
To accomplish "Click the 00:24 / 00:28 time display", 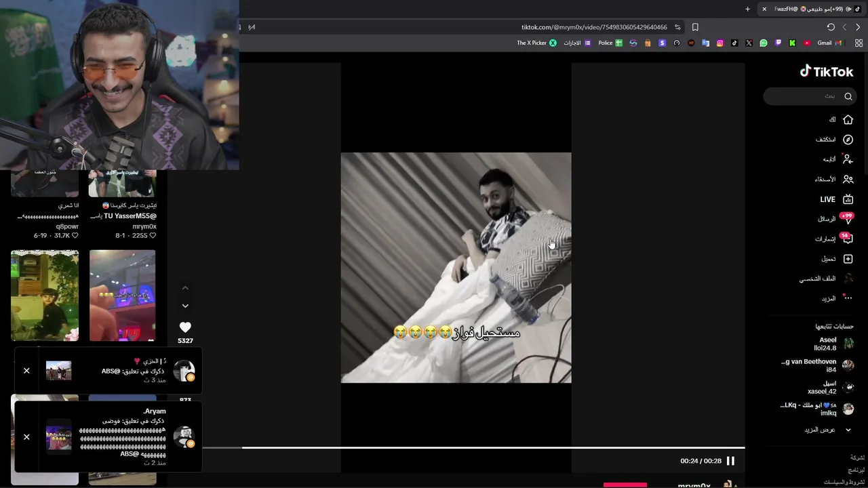I will pos(701,461).
